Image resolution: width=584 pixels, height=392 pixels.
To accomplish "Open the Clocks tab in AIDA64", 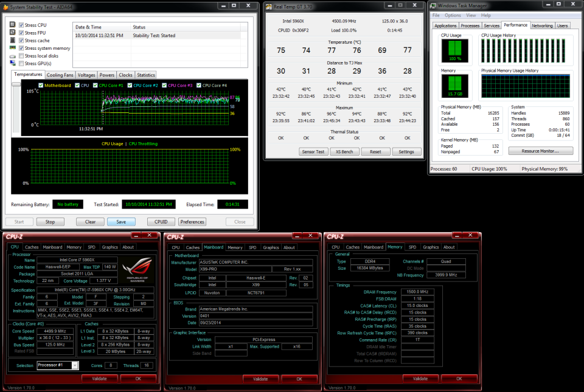I will pos(125,75).
